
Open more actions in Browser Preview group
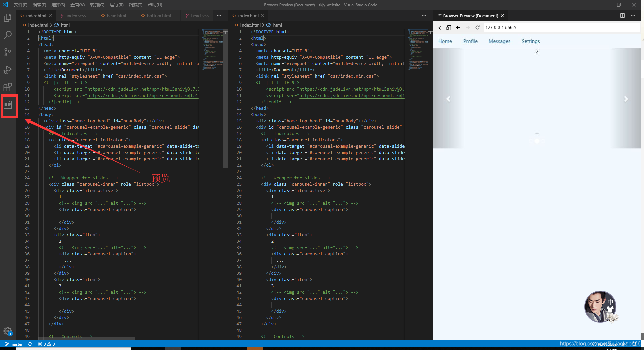pos(633,16)
